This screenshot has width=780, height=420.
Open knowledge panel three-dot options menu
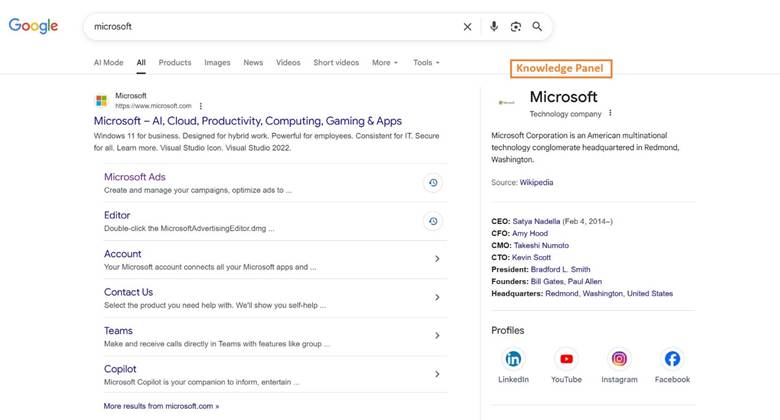pyautogui.click(x=611, y=113)
